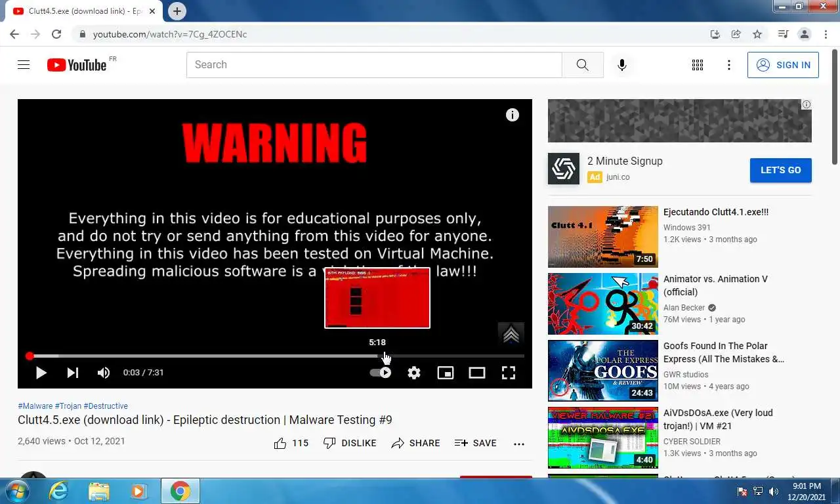Skip to the next video
The height and width of the screenshot is (504, 840).
pyautogui.click(x=72, y=373)
